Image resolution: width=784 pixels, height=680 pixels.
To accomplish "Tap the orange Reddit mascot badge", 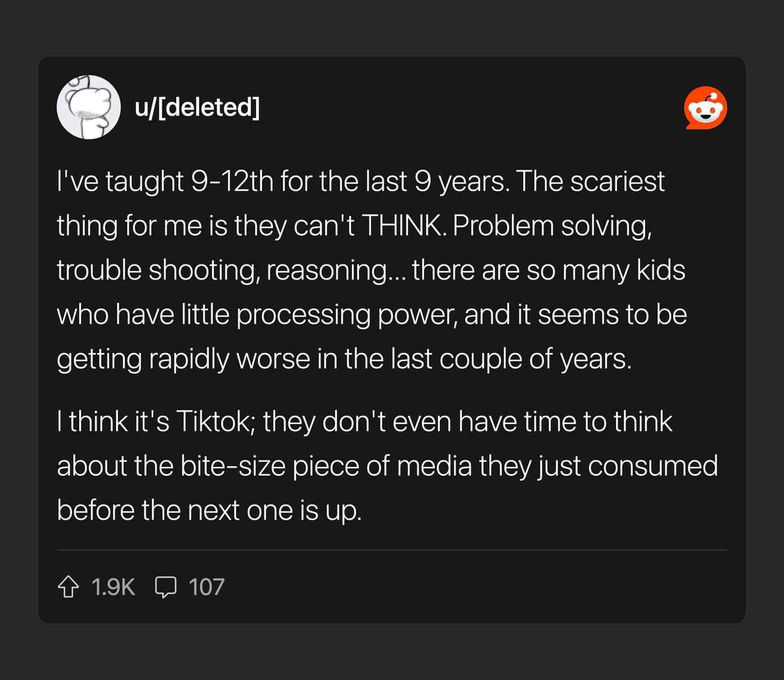I will [x=705, y=108].
